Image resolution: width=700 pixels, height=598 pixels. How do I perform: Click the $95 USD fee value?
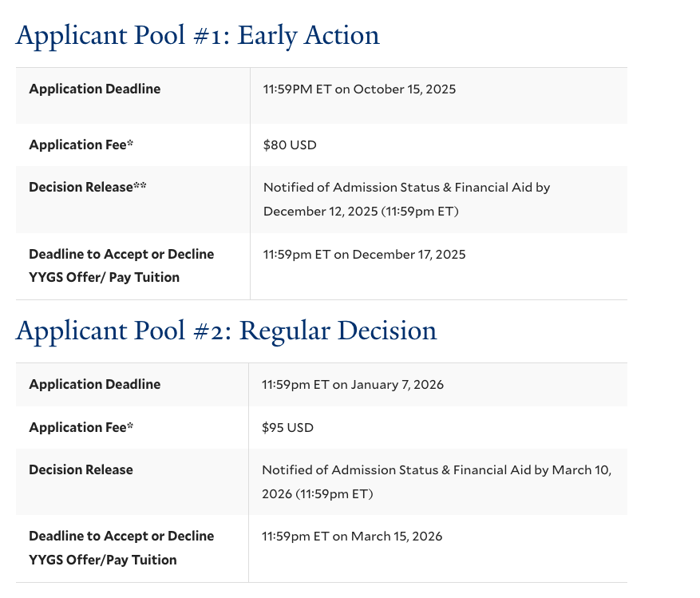(287, 427)
